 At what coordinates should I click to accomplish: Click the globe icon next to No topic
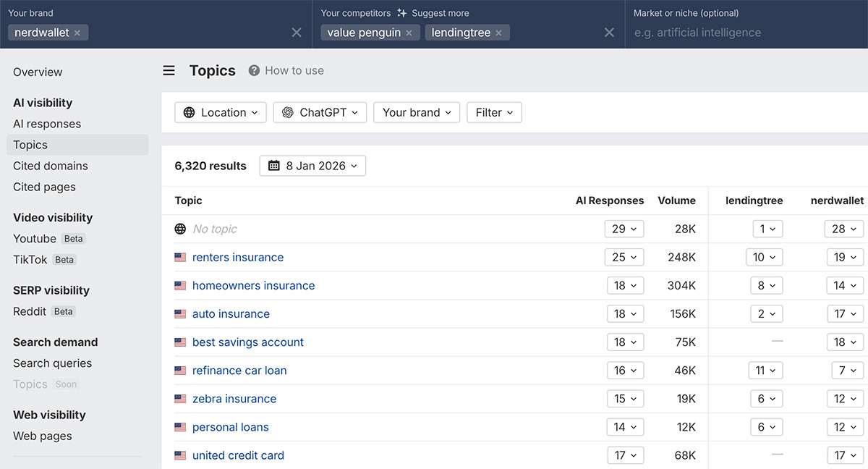[x=181, y=229]
